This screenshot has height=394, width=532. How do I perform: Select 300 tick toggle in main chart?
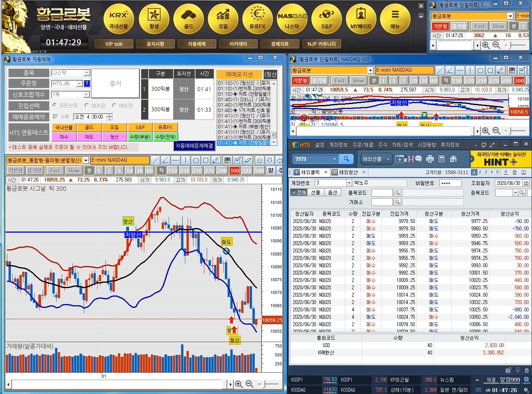point(235,171)
